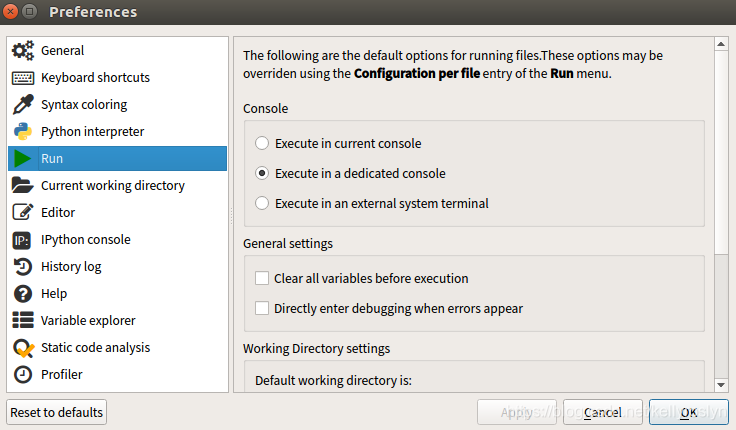The image size is (736, 430).
Task: Select Execute in current console option
Action: click(x=262, y=143)
